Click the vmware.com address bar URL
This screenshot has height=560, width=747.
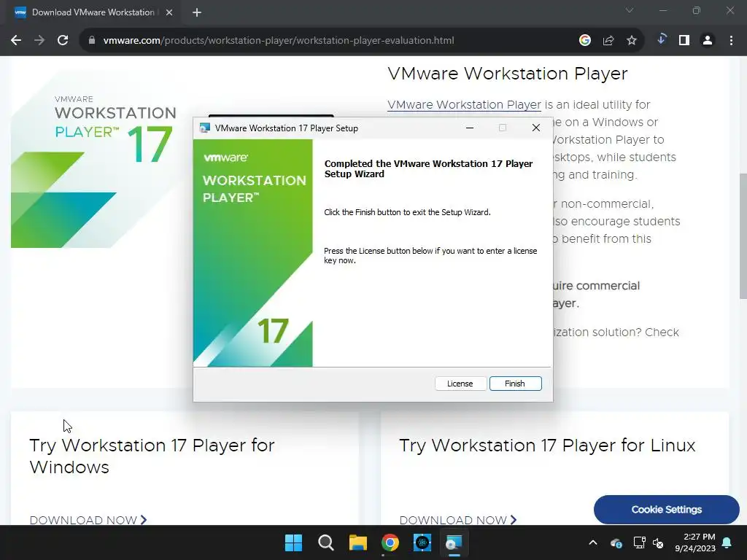pyautogui.click(x=278, y=41)
